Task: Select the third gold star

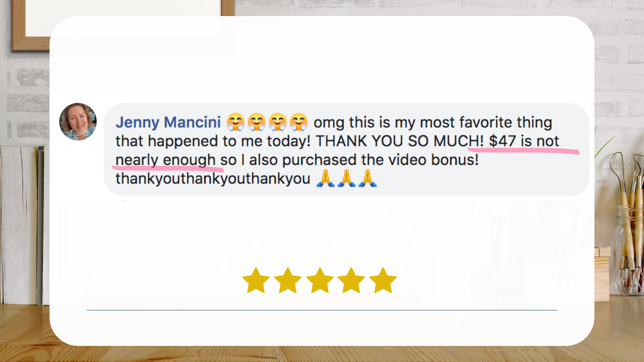Action: [319, 280]
